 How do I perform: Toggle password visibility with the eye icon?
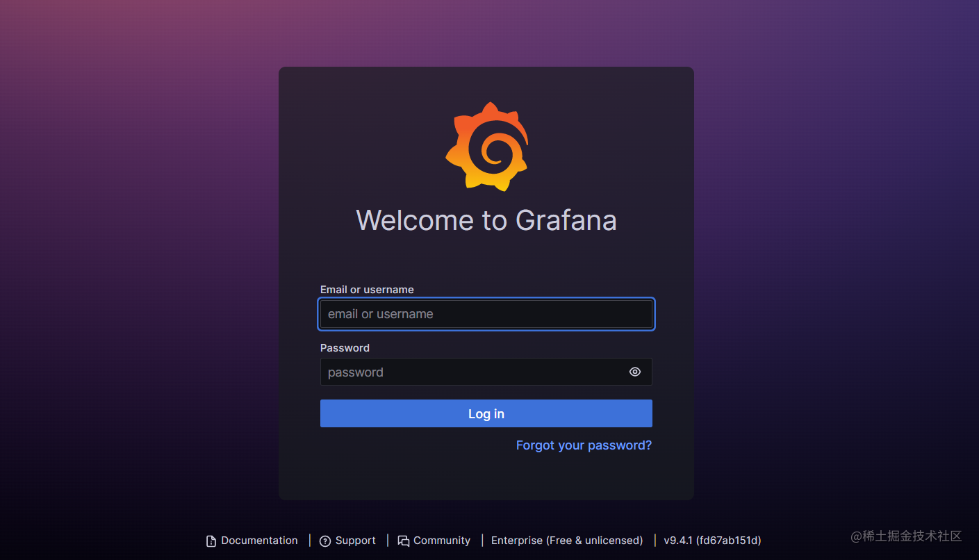[x=634, y=372]
